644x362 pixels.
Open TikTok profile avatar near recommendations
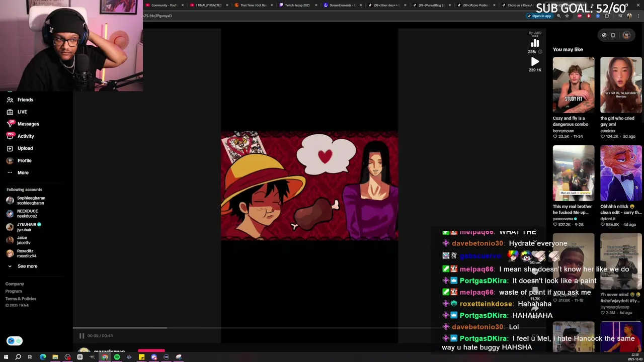[x=626, y=35]
